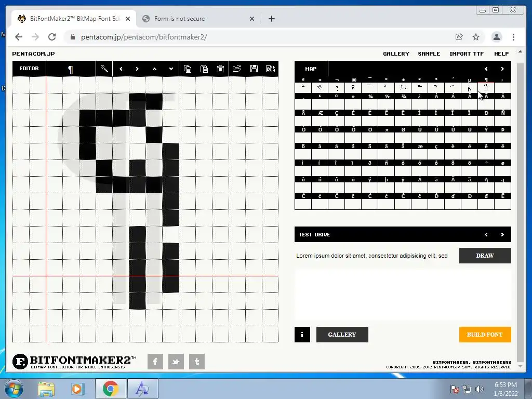Screen dimensions: 532x399
Task: Click the BitFontMaker2 logo
Action: click(74, 362)
